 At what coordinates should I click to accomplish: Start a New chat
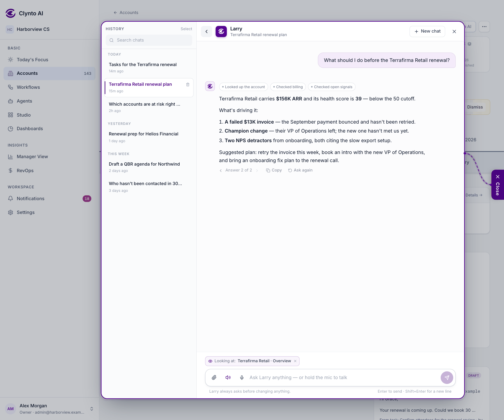point(427,31)
